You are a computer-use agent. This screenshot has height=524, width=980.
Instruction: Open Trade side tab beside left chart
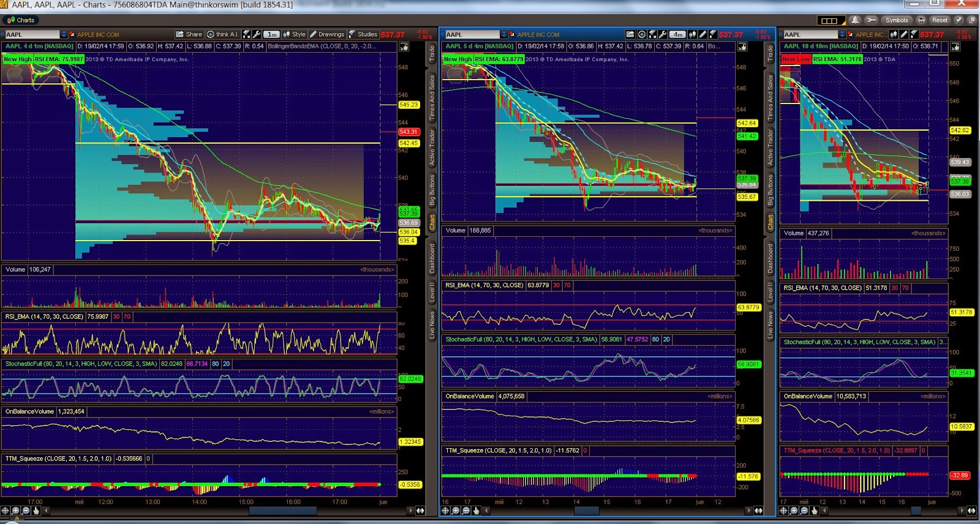[x=432, y=53]
